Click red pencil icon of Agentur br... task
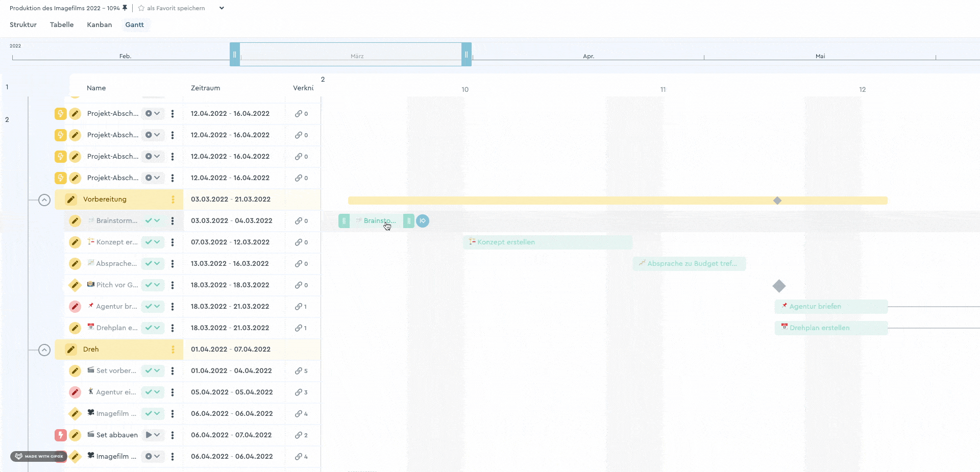 click(x=75, y=307)
